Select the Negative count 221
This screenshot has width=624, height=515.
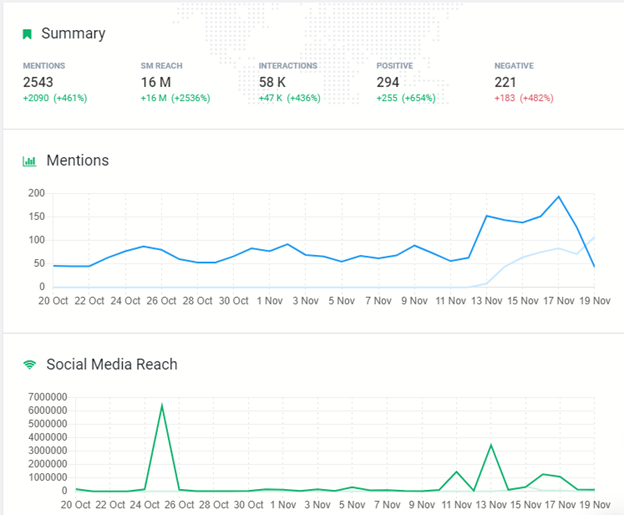click(x=506, y=83)
